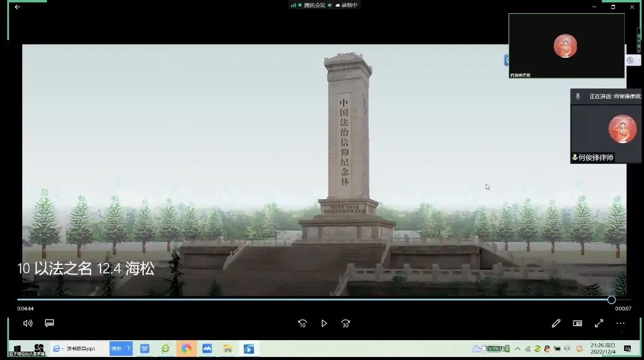Skip back 10 seconds
Image resolution: width=644 pixels, height=360 pixels.
(302, 323)
